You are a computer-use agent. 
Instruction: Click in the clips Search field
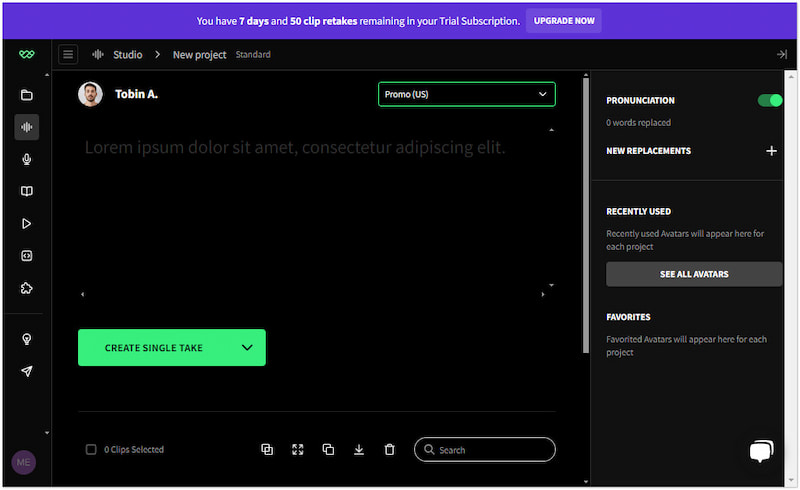coord(485,450)
